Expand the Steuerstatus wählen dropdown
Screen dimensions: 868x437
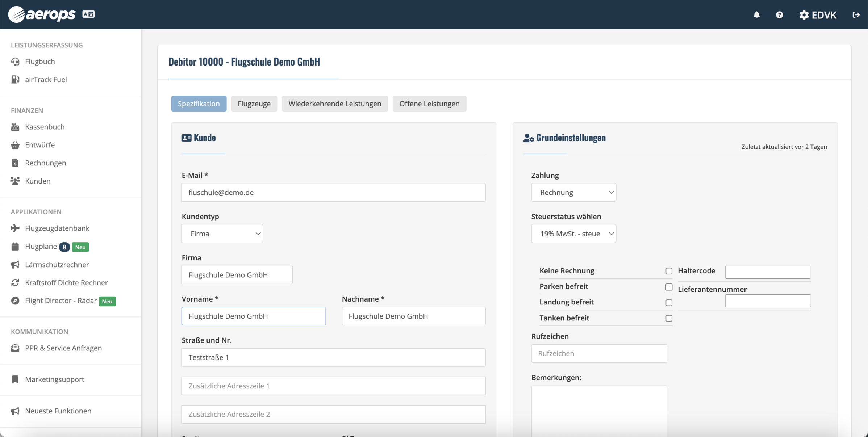click(573, 234)
